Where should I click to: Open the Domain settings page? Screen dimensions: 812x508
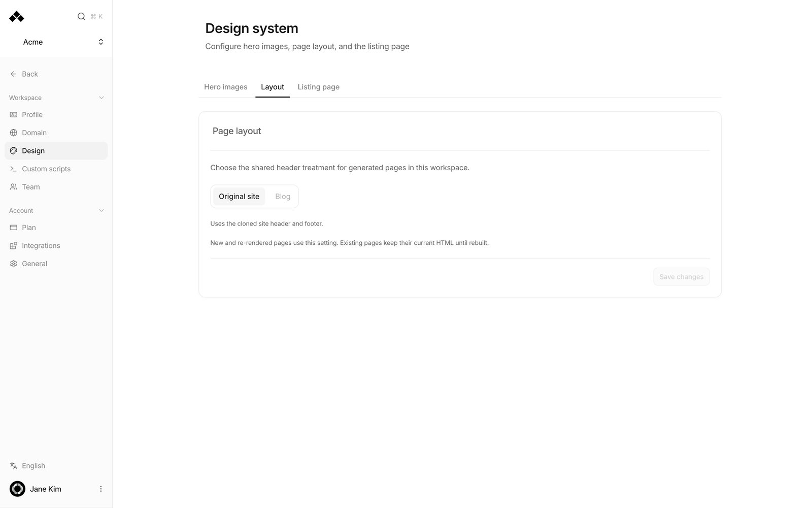pos(56,133)
